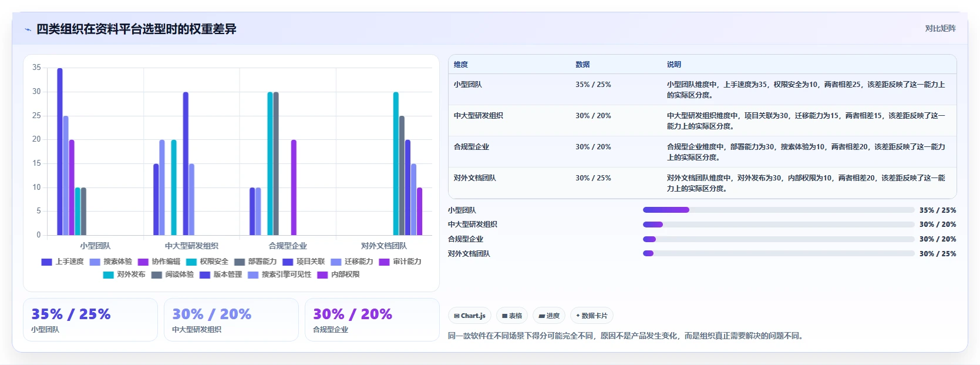Image resolution: width=980 pixels, height=365 pixels.
Task: Click the 对外文档团队 label in the progress list
Action: click(x=469, y=253)
